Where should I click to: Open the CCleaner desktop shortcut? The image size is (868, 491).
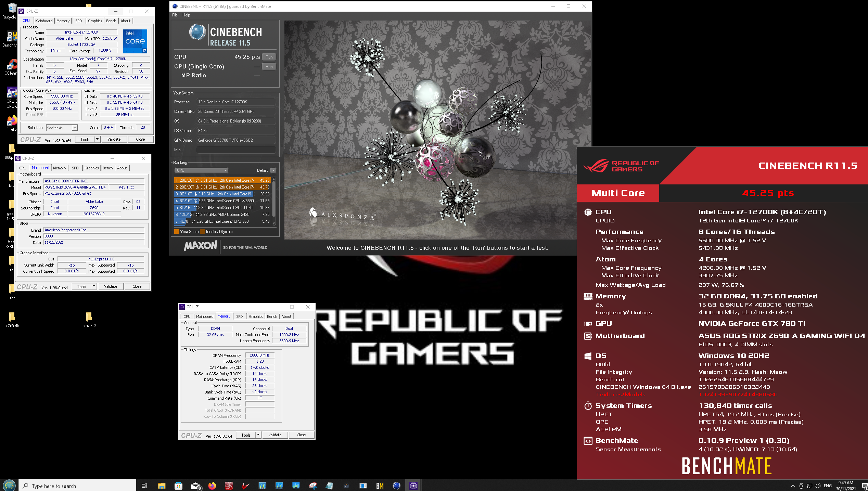(x=10, y=67)
